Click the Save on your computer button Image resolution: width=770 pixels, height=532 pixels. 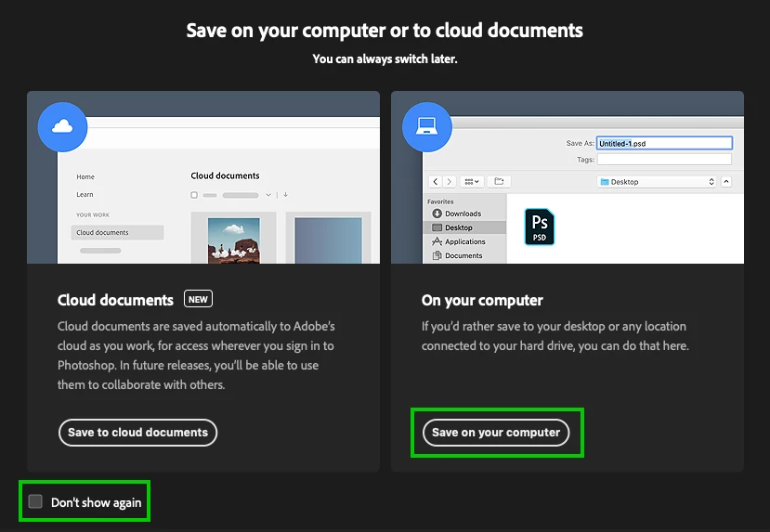(496, 433)
